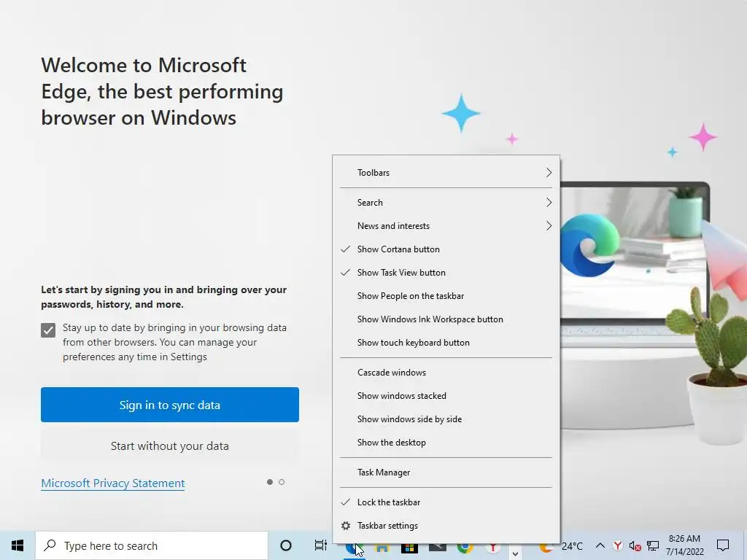This screenshot has height=560, width=747.
Task: Open the clock showing 8:26 AM
Action: pos(684,545)
